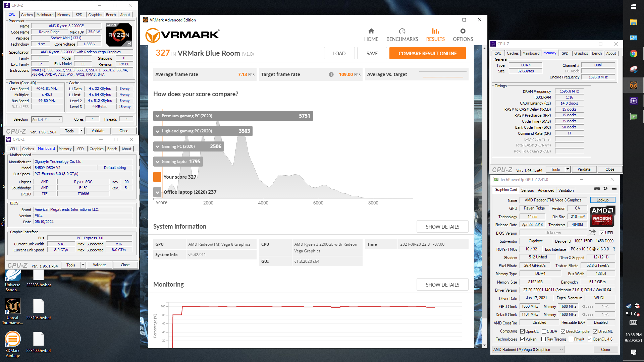Open the Tools dropdown arrow in CPU-Z Memory window

568,169
